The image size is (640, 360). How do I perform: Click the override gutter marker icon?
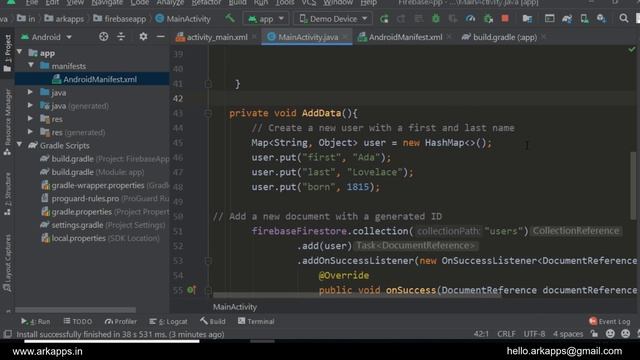191,290
